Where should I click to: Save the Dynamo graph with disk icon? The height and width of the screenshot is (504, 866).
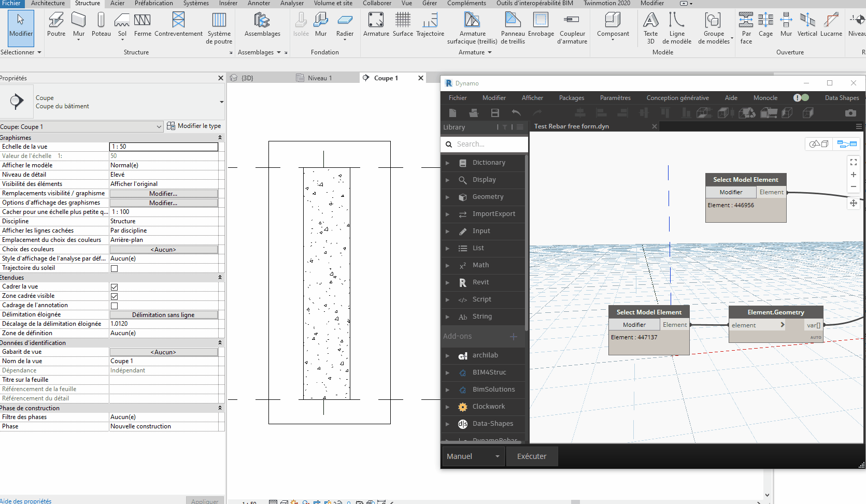[x=495, y=113]
